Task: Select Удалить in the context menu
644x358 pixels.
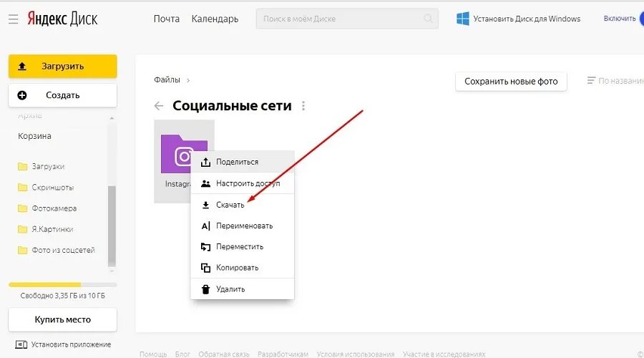Action: coord(243,289)
